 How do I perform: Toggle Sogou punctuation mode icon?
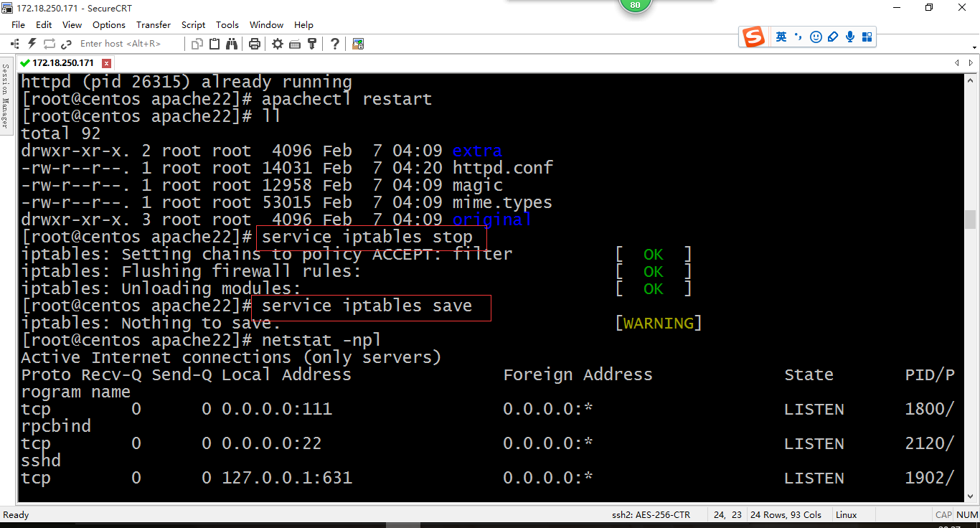(x=799, y=37)
